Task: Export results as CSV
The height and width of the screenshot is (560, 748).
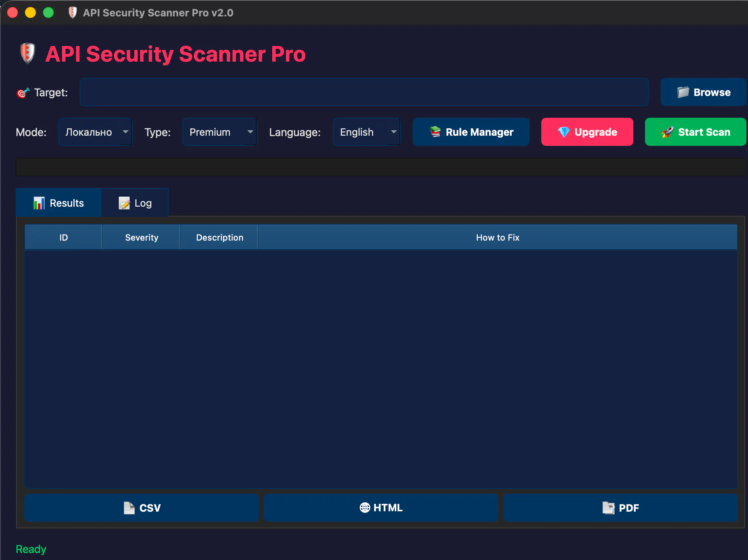Action: point(142,508)
